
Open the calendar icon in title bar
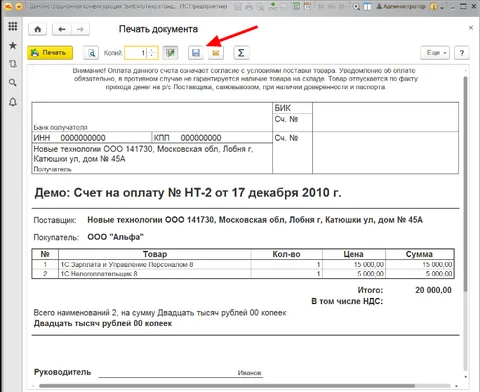click(307, 6)
